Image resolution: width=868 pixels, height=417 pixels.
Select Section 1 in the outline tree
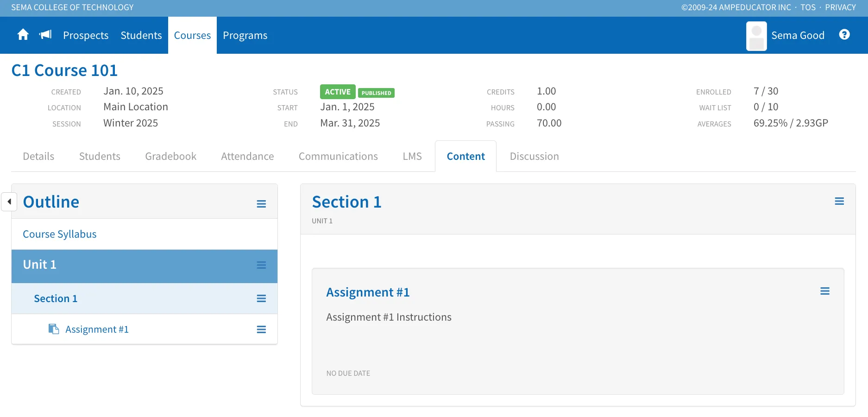coord(56,298)
